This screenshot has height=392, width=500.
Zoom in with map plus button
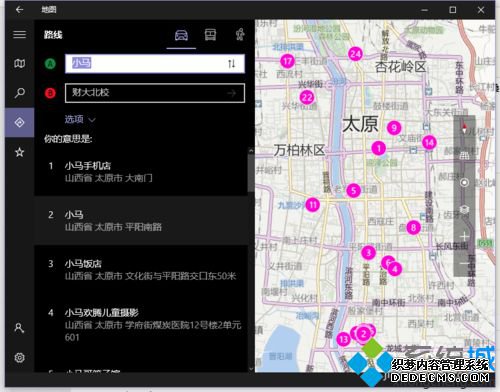tap(464, 237)
